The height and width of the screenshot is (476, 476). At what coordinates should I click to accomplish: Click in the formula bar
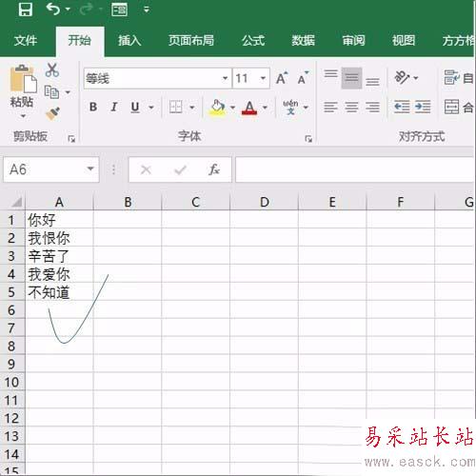click(x=355, y=169)
